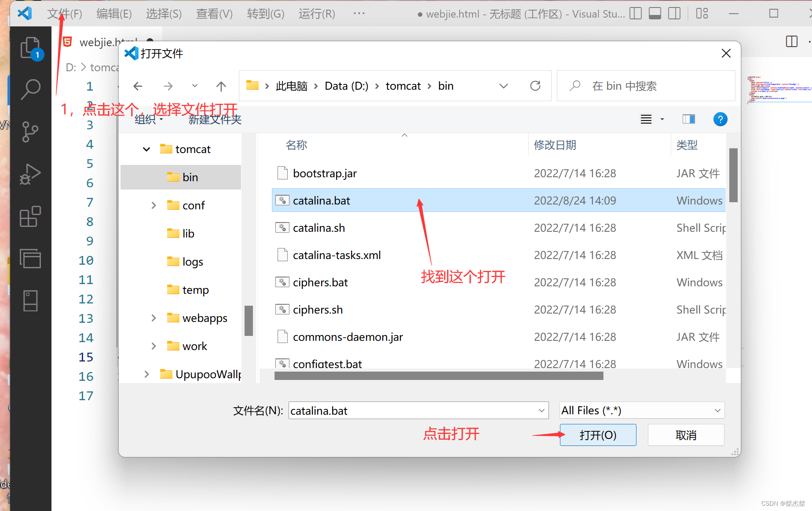812x511 pixels.
Task: Select catalina.sh file
Action: coord(319,228)
